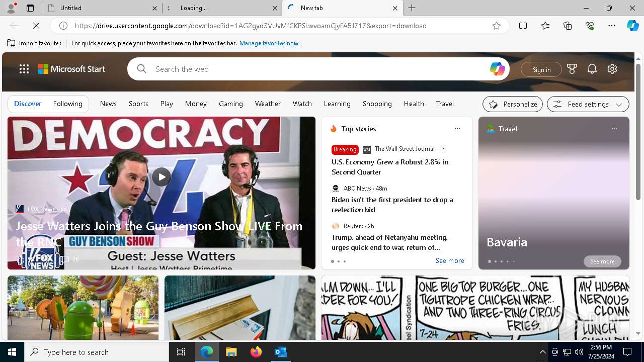644x362 pixels.
Task: Open Travel card more options
Action: click(614, 129)
